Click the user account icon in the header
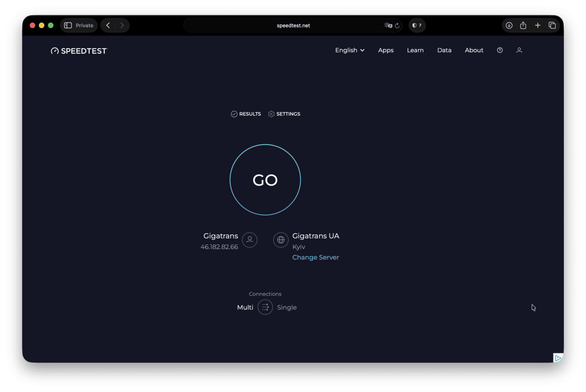The height and width of the screenshot is (392, 586). (519, 50)
